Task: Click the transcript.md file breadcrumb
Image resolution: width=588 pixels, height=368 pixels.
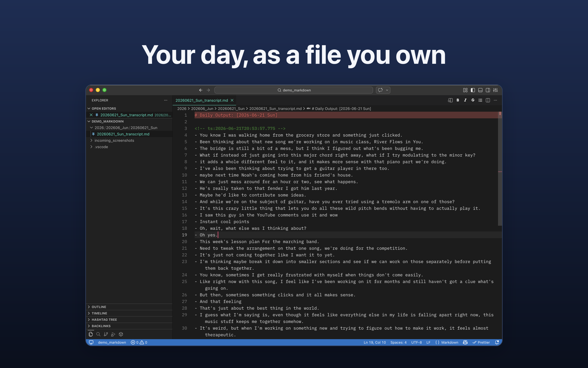Action: (x=275, y=109)
